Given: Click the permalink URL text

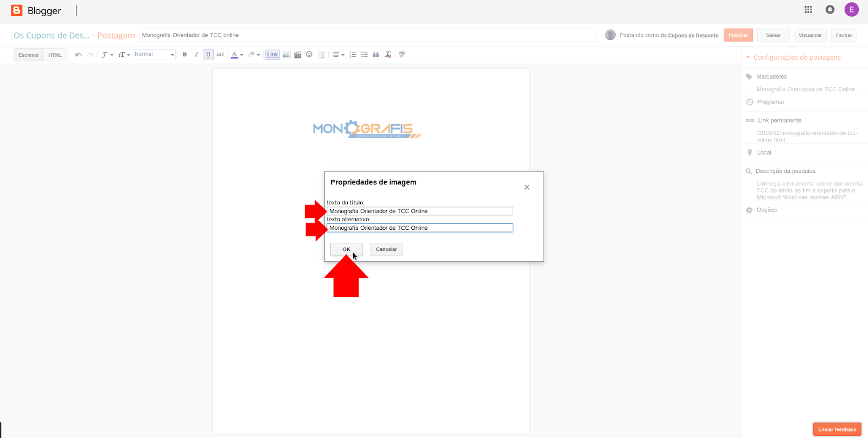Looking at the screenshot, I should (x=807, y=136).
